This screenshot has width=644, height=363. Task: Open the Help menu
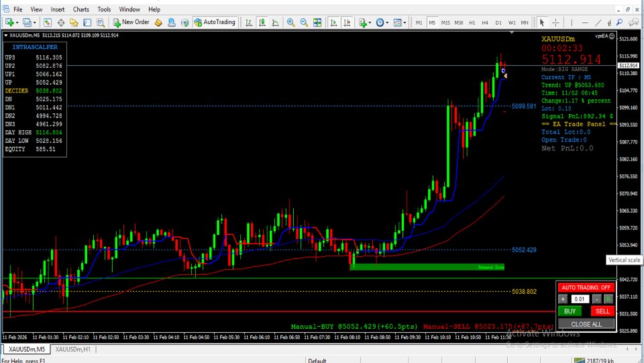pyautogui.click(x=154, y=9)
